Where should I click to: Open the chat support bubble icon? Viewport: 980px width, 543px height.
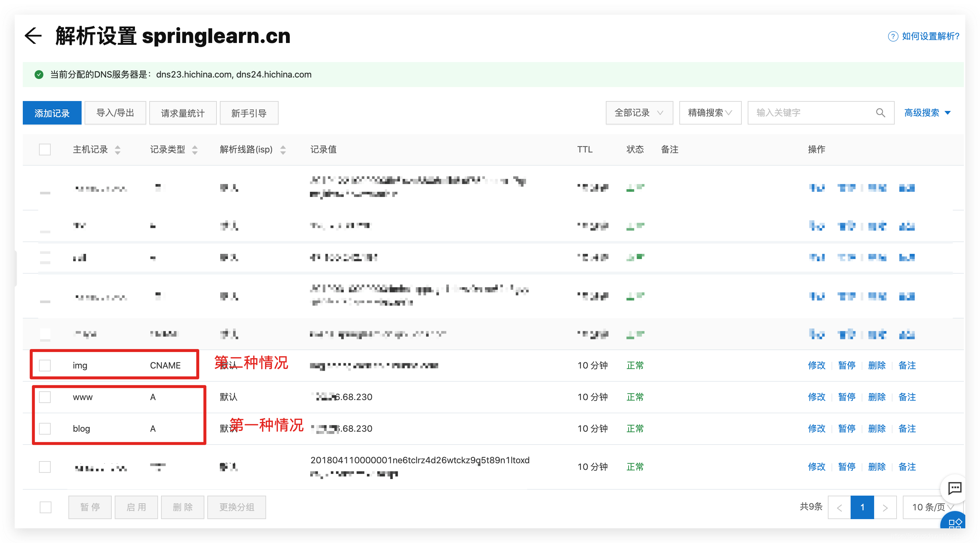954,488
